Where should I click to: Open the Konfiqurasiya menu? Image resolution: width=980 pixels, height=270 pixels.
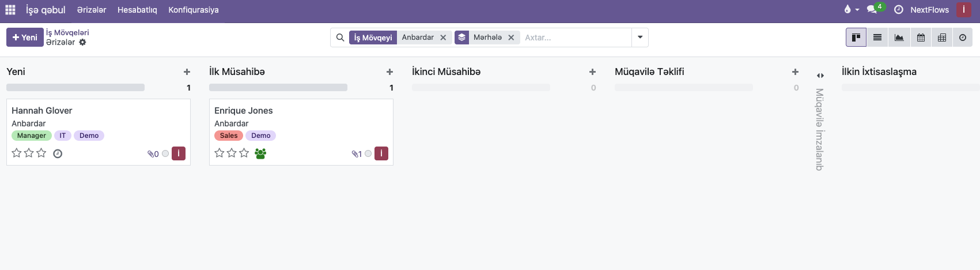point(193,10)
